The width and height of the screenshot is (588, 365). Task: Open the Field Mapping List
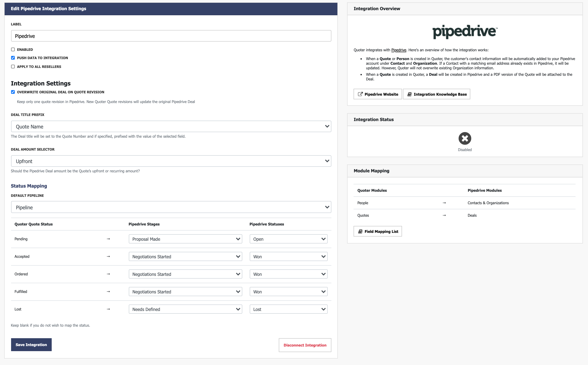click(378, 231)
